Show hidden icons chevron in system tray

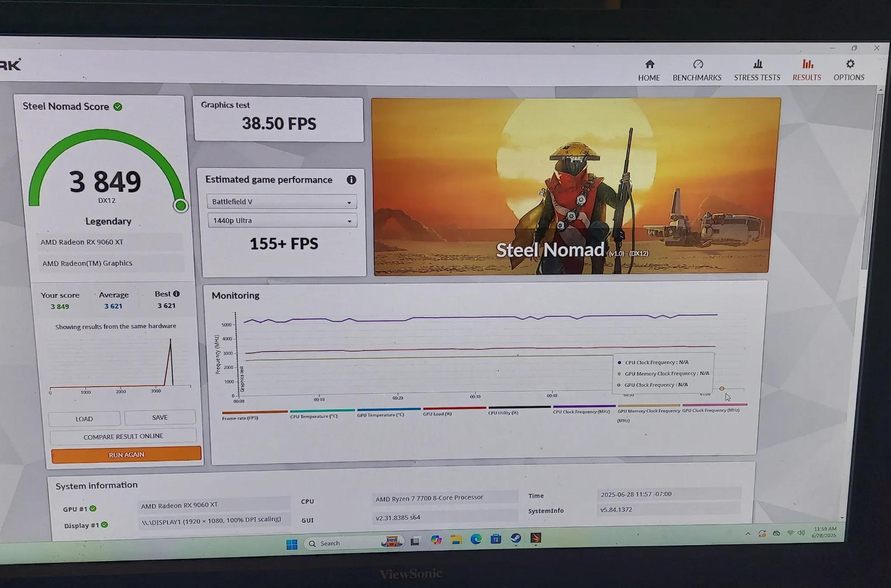point(748,534)
